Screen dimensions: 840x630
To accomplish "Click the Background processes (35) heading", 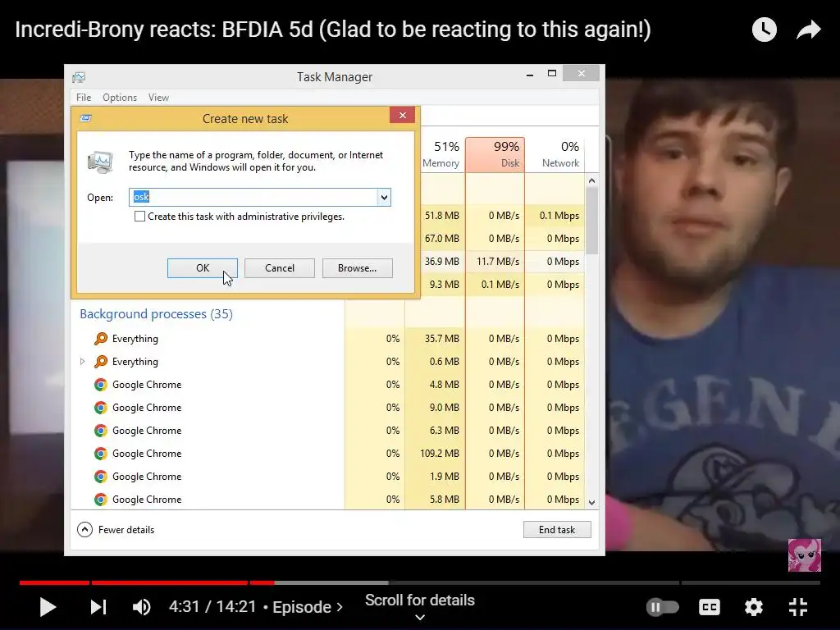I will pyautogui.click(x=157, y=314).
